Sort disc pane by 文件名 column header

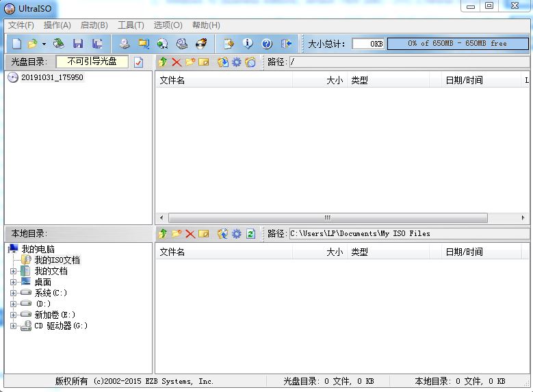(x=224, y=80)
